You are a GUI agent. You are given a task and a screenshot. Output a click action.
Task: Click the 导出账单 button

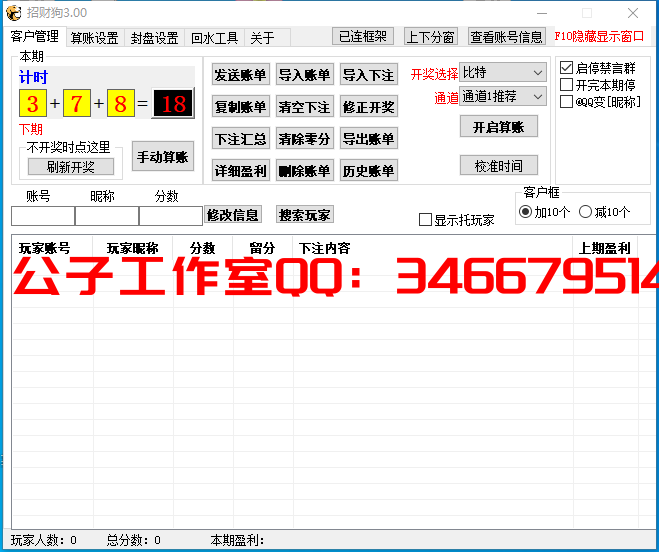[369, 139]
